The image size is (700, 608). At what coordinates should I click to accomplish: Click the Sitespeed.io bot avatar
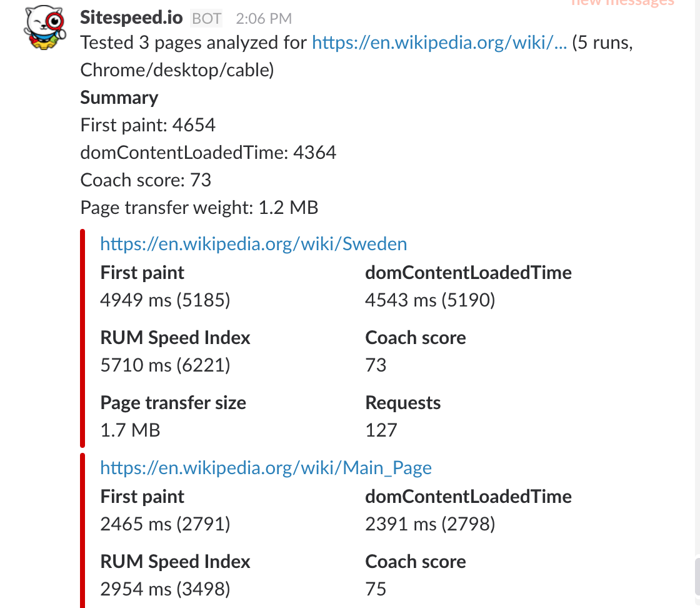coord(44,27)
